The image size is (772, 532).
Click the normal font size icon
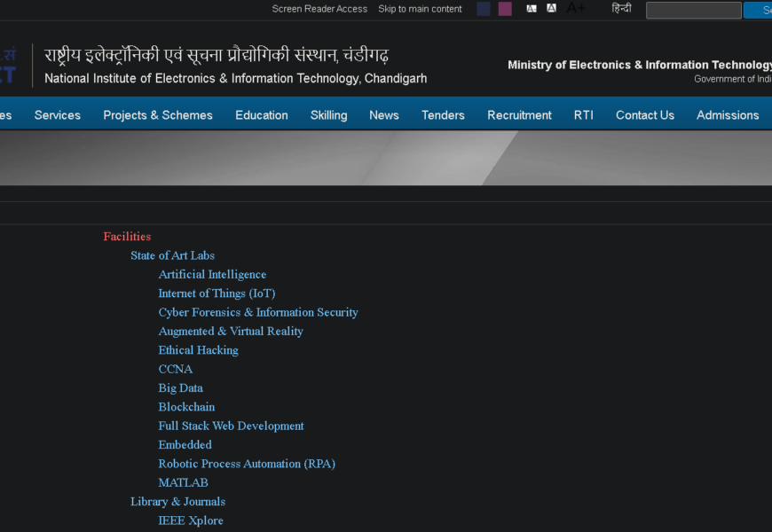pos(552,9)
